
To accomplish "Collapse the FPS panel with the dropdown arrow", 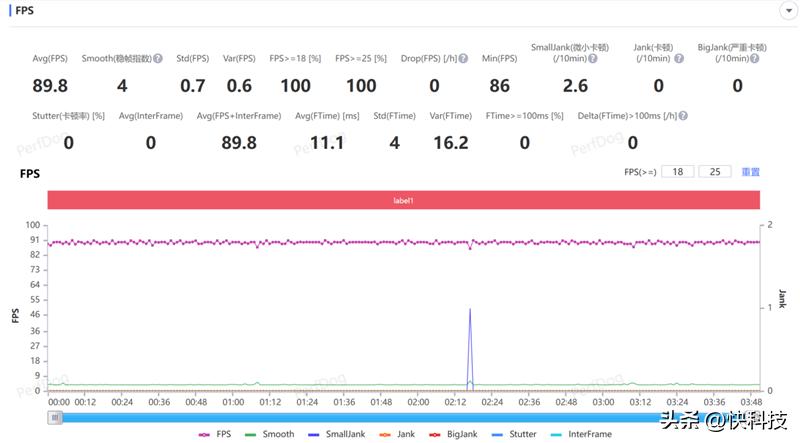I will coord(789,11).
